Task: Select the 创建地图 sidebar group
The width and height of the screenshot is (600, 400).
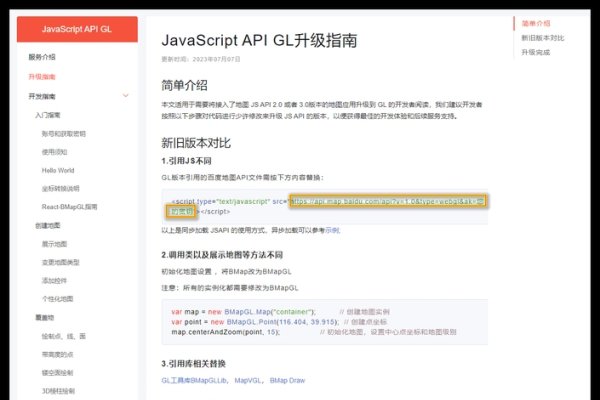Action: [x=48, y=225]
